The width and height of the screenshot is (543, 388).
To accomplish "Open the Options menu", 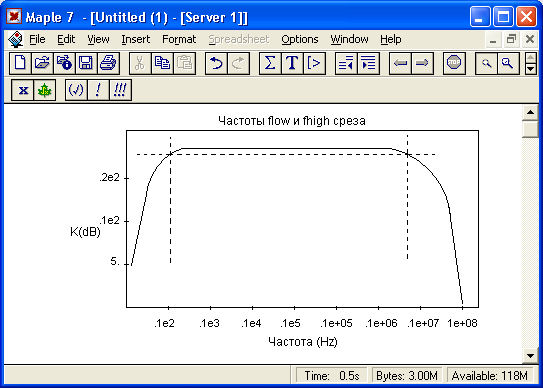I will (x=300, y=39).
